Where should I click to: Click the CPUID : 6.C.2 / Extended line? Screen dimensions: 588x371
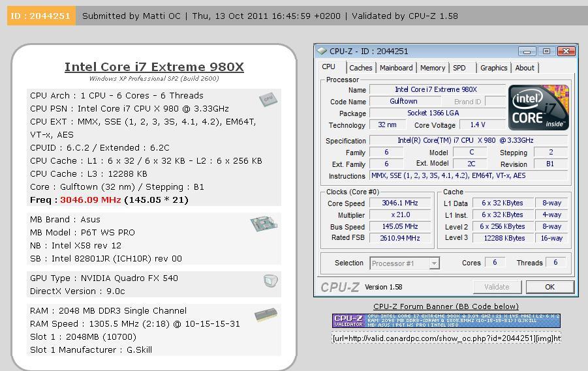(x=100, y=147)
